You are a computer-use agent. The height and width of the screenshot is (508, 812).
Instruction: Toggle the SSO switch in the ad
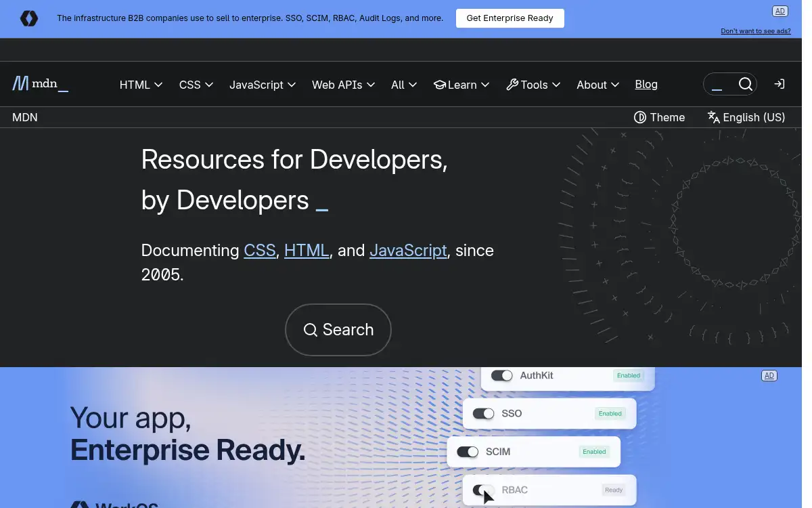click(483, 413)
